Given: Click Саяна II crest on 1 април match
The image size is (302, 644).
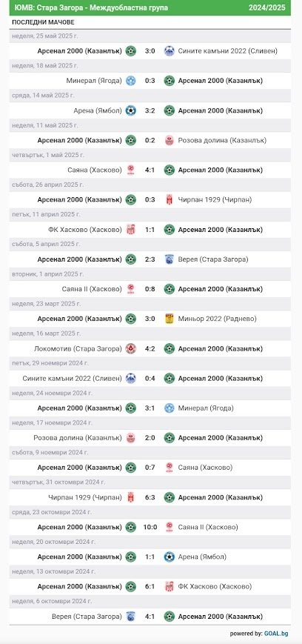Looking at the screenshot, I should click(131, 289).
